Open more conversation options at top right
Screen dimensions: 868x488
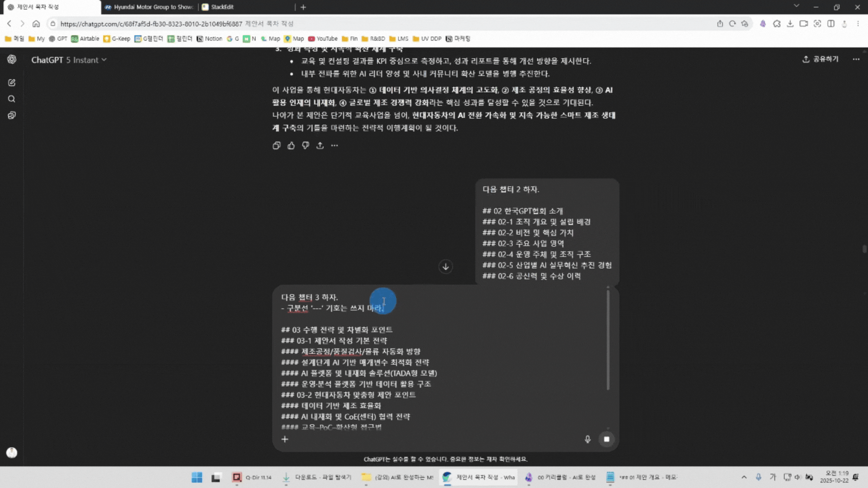tap(856, 59)
